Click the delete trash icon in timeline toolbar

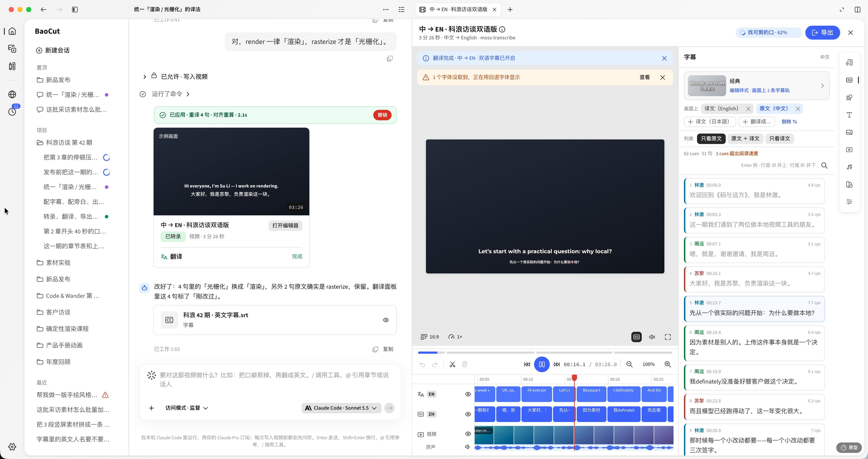tap(465, 364)
